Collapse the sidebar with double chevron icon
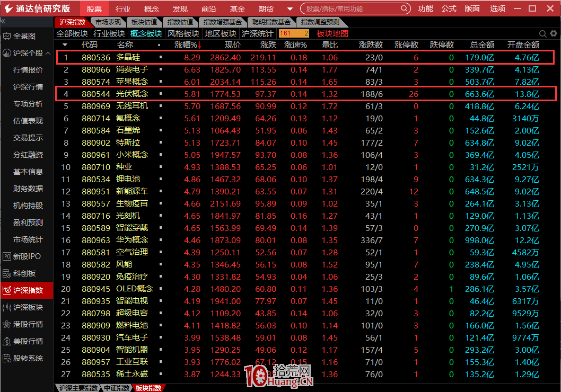This screenshot has height=392, width=561. (x=3, y=21)
